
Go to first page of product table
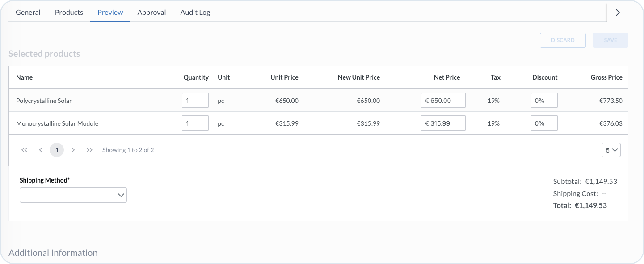(25, 150)
